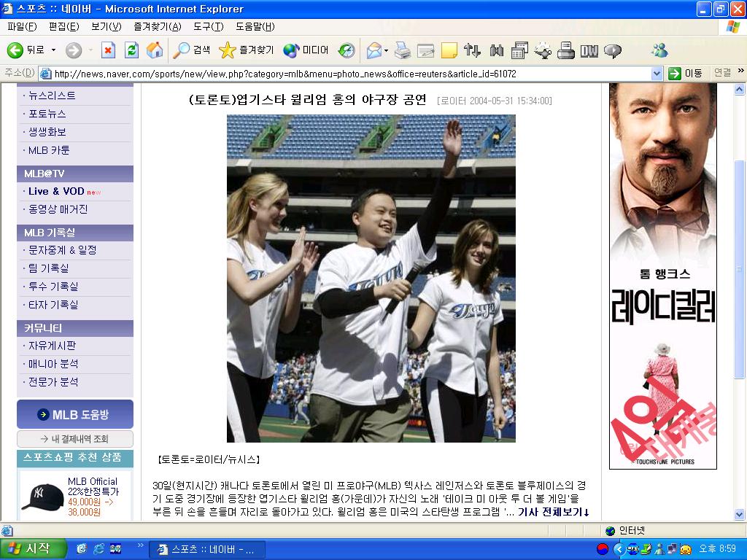Open the 즐겨찾기(A) menu
747x560 pixels.
pos(157,27)
